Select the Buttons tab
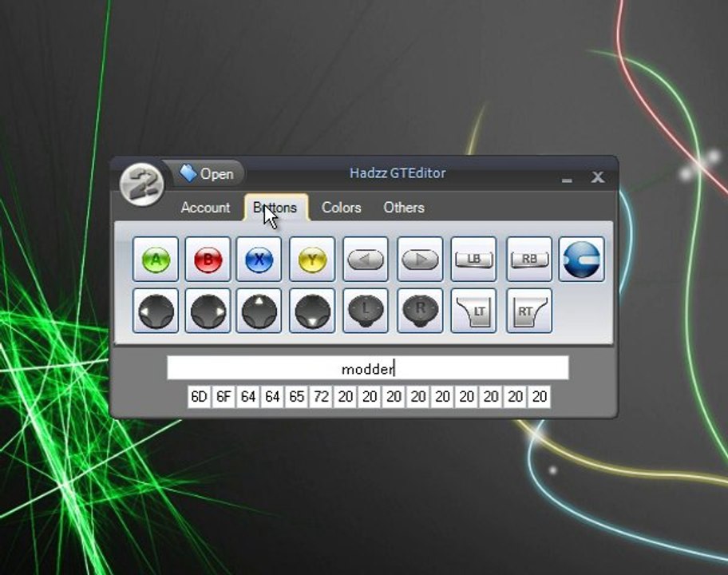 (x=276, y=208)
